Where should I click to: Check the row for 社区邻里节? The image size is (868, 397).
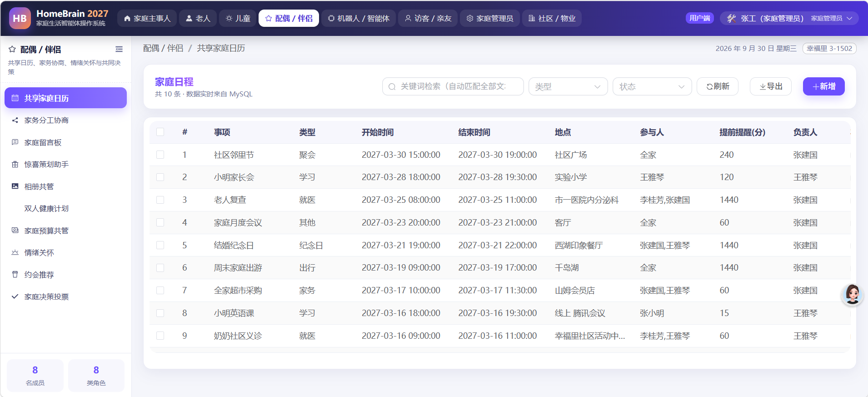click(160, 155)
